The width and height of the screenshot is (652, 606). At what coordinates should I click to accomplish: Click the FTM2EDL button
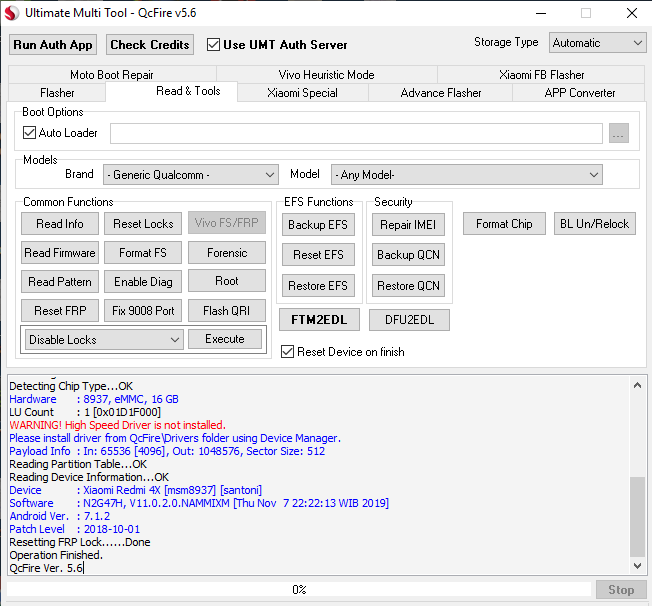coord(319,319)
